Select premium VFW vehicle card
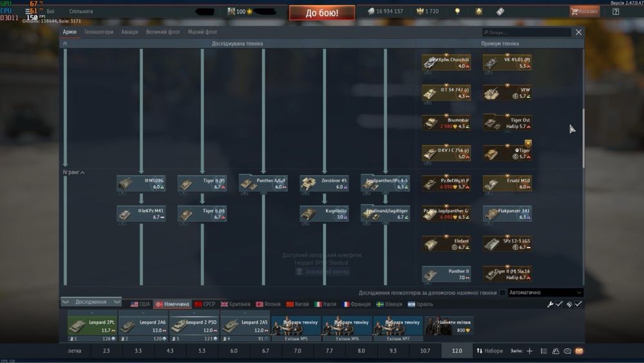This screenshot has height=363, width=644. pyautogui.click(x=507, y=93)
